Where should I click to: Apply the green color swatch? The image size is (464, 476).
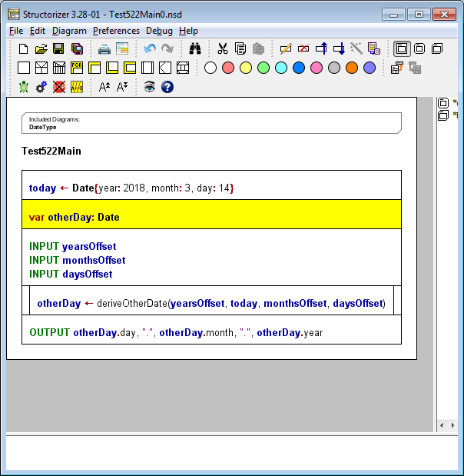pyautogui.click(x=263, y=68)
